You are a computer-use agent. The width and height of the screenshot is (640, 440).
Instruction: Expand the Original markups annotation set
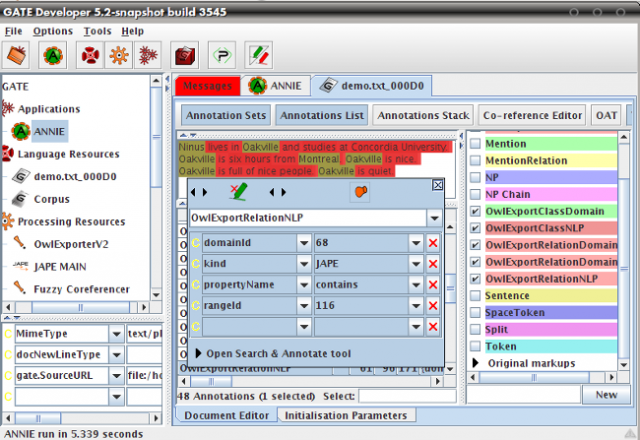(x=476, y=363)
